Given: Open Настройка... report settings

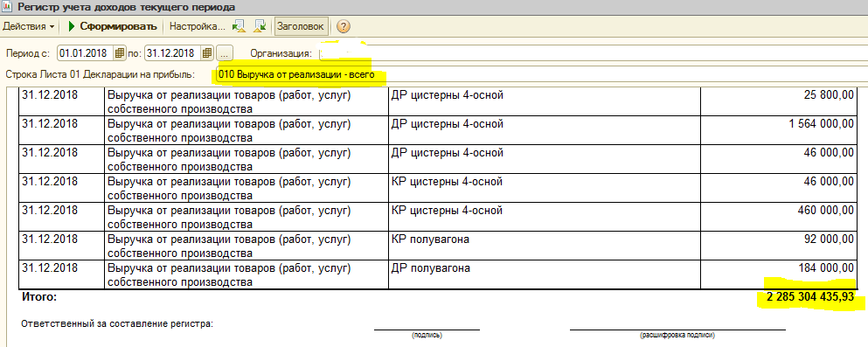Looking at the screenshot, I should coord(197,26).
